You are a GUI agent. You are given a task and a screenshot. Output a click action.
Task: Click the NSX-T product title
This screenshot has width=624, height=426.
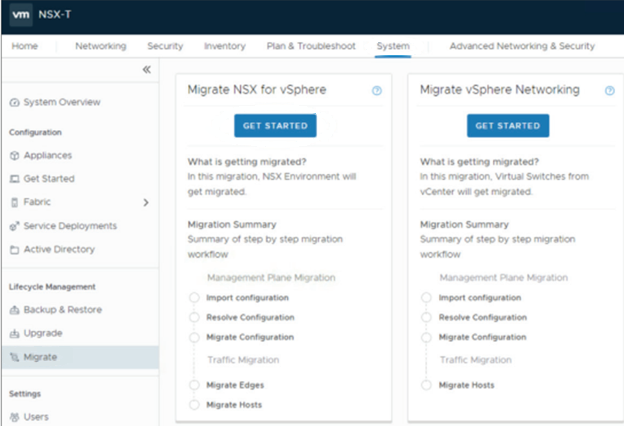point(55,15)
